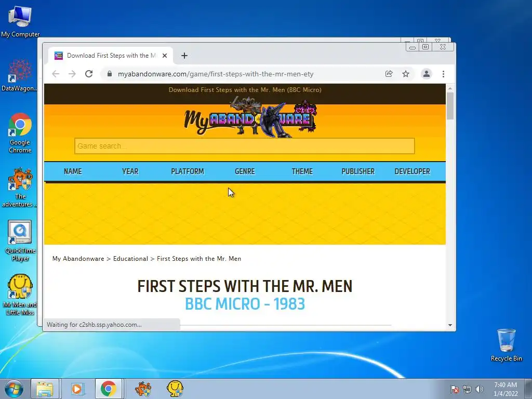
Task: Click the taskbar clock showing 7:40 AM
Action: click(x=506, y=389)
